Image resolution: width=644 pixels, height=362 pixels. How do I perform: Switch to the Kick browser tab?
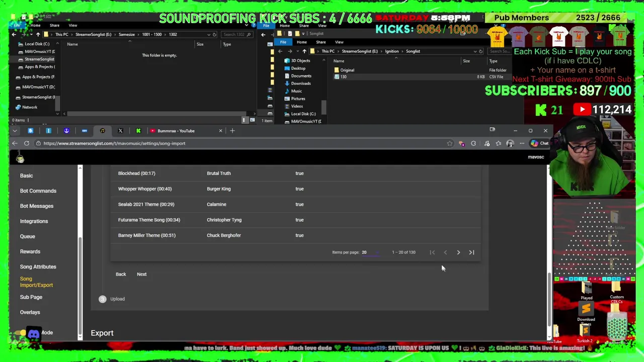[138, 131]
